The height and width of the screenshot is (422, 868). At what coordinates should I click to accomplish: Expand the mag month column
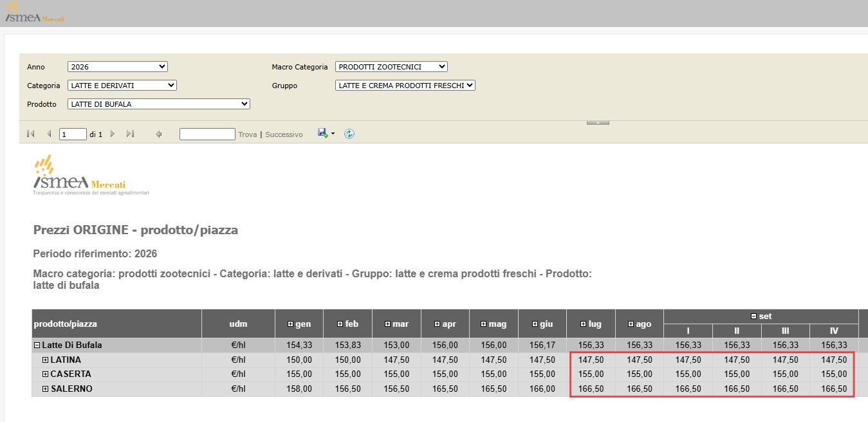(484, 324)
